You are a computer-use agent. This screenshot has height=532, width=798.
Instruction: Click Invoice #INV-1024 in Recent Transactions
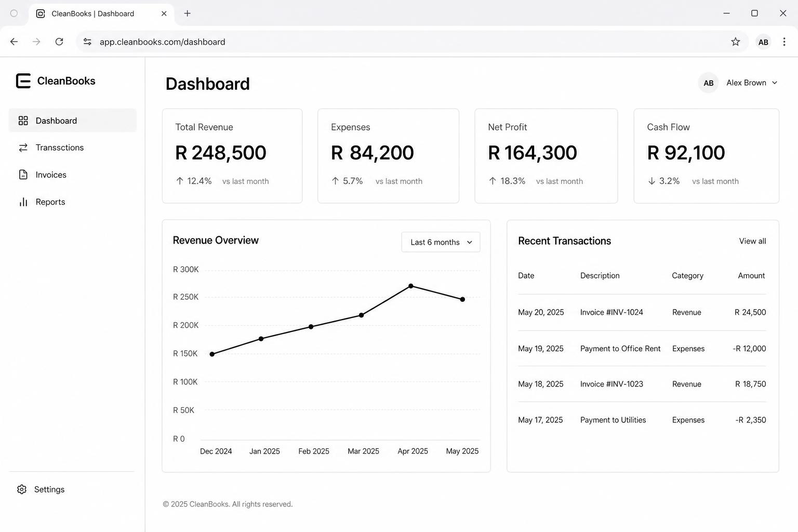(x=611, y=312)
